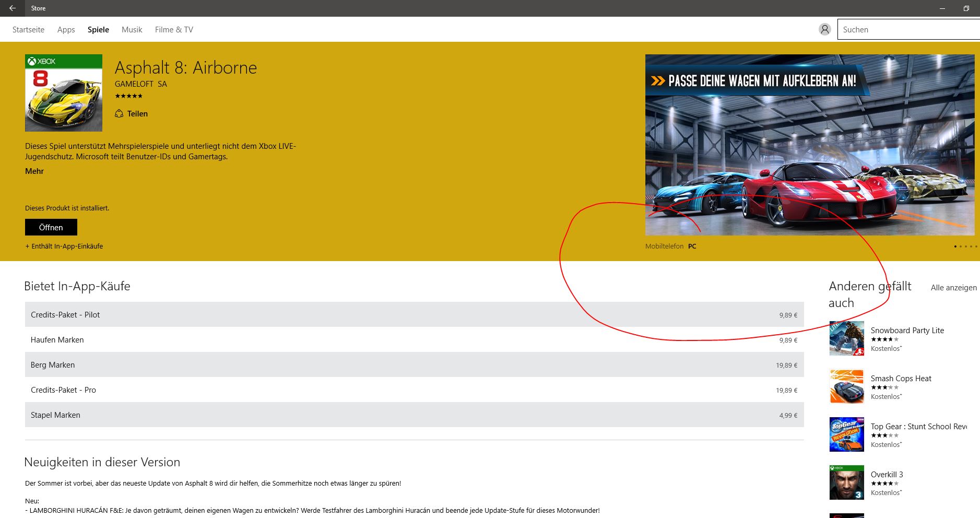This screenshot has height=518, width=980.
Task: Click the Öffnen button
Action: [51, 227]
